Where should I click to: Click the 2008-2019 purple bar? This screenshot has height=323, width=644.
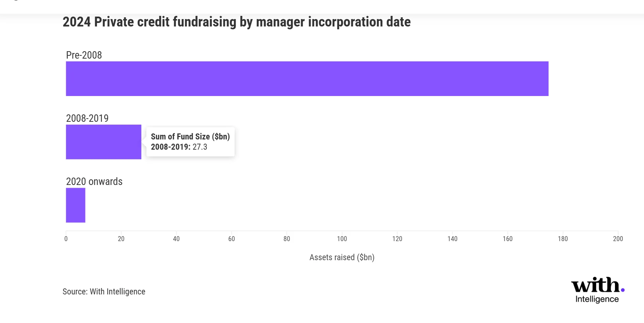point(103,142)
